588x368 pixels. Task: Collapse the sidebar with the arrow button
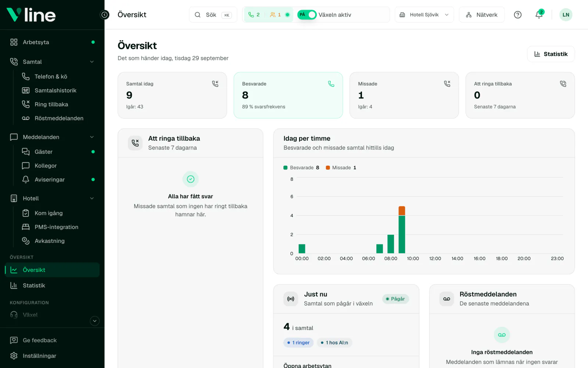(105, 15)
